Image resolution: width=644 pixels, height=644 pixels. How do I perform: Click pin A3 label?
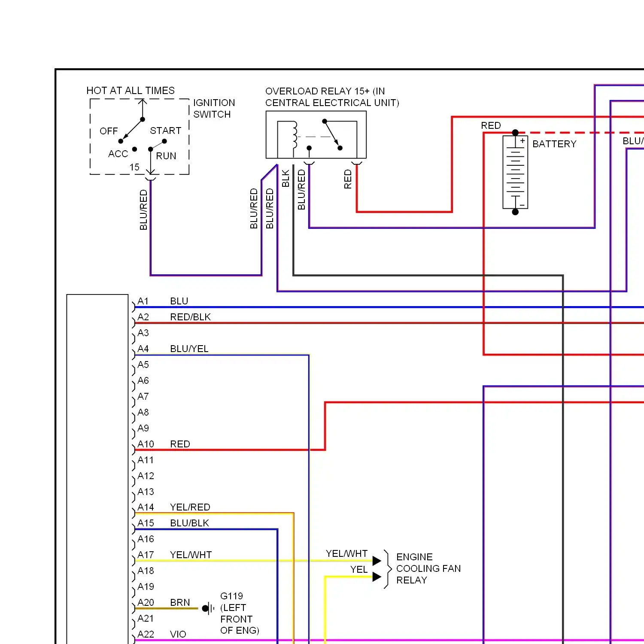point(143,333)
